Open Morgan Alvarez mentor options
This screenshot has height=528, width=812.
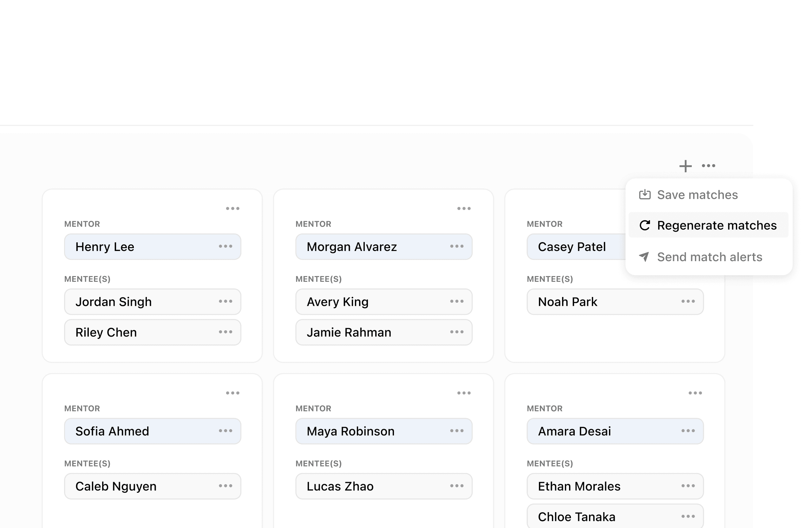(x=457, y=247)
